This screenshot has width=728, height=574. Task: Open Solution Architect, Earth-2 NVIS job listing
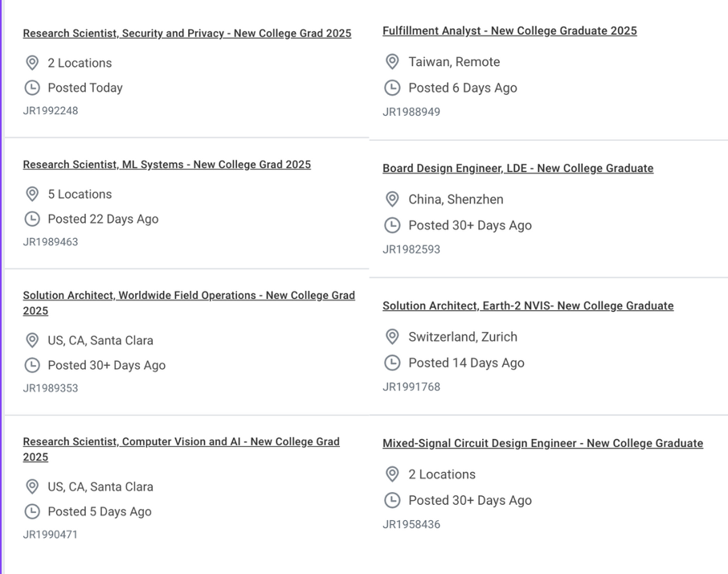coord(528,306)
